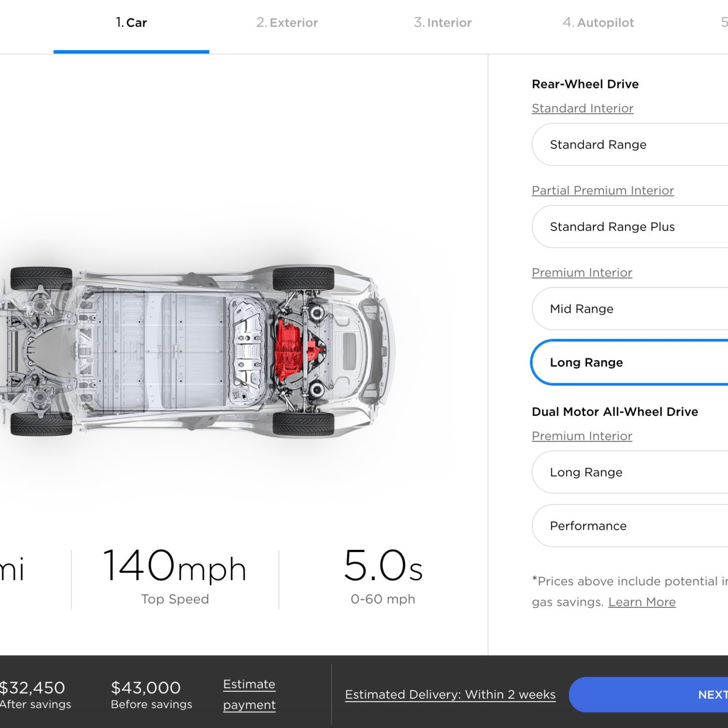This screenshot has width=728, height=728.
Task: Choose the Standard Range Plus option
Action: point(630,227)
